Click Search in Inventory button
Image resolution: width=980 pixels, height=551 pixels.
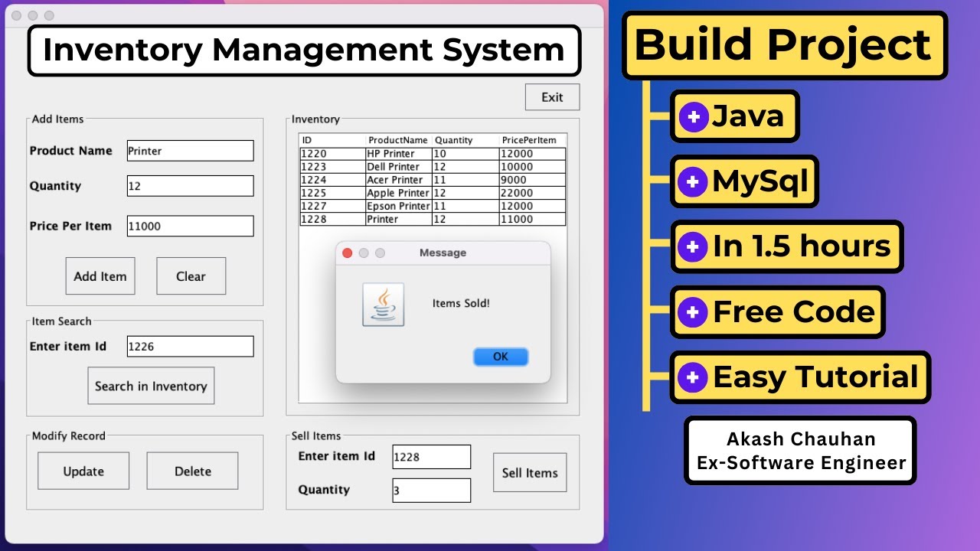151,386
